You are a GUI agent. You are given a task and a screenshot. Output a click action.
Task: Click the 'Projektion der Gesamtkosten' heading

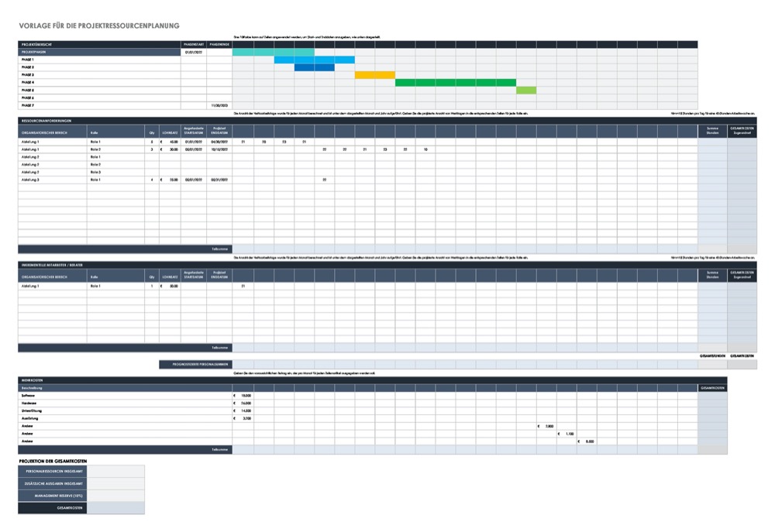[x=53, y=461]
